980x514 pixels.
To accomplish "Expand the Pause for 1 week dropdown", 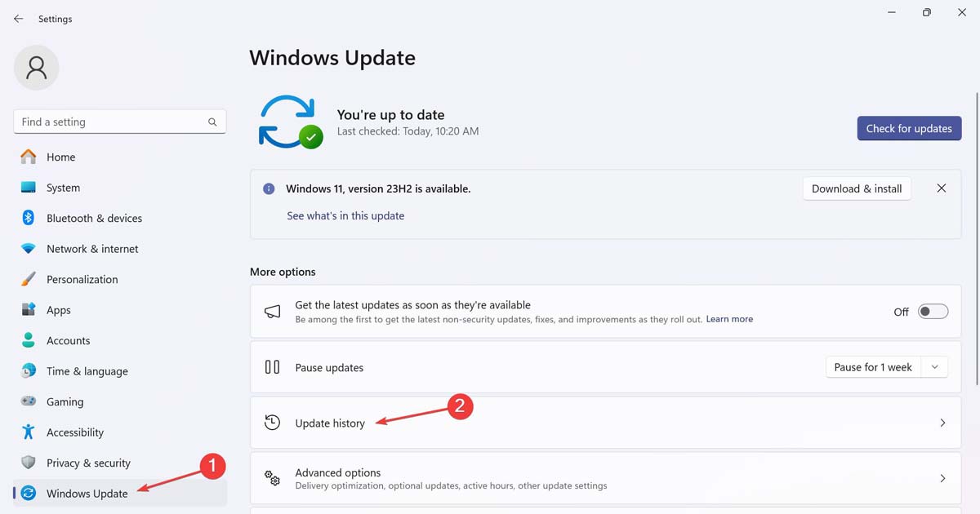I will click(934, 366).
